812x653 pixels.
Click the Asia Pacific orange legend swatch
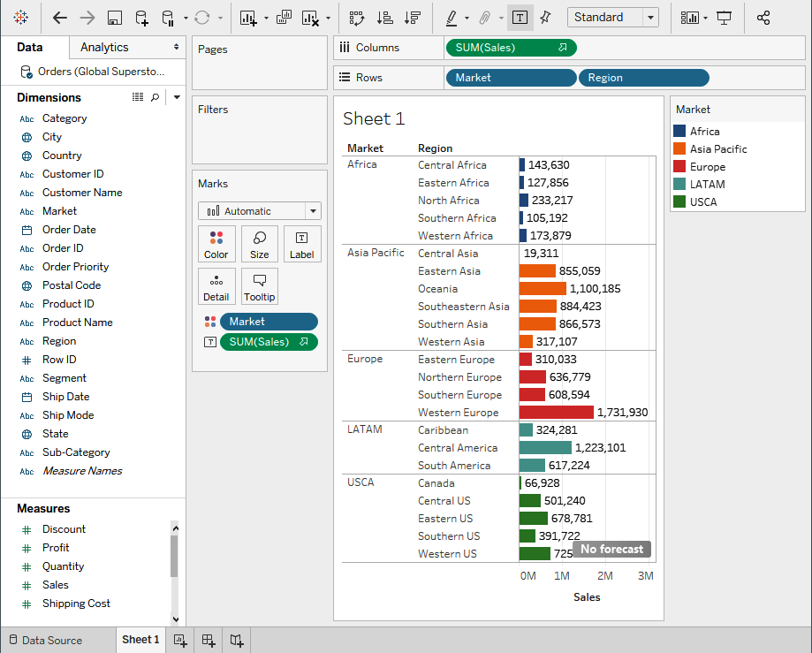pos(679,149)
